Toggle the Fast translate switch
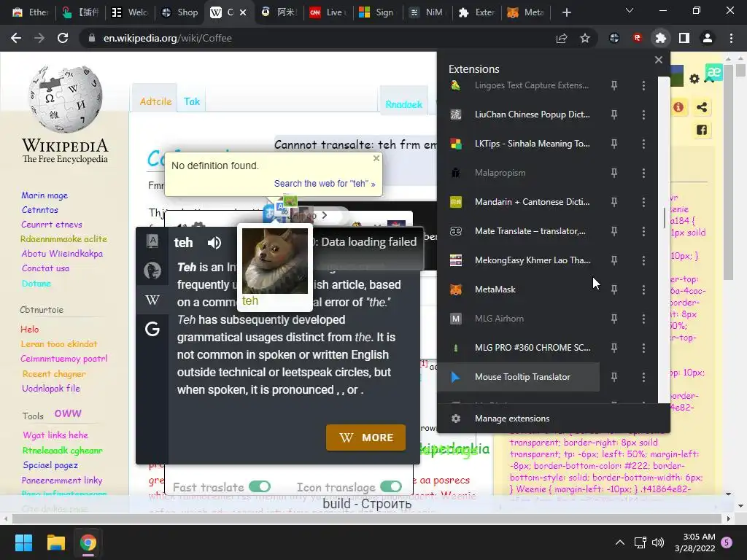The height and width of the screenshot is (560, 747). pyautogui.click(x=260, y=486)
